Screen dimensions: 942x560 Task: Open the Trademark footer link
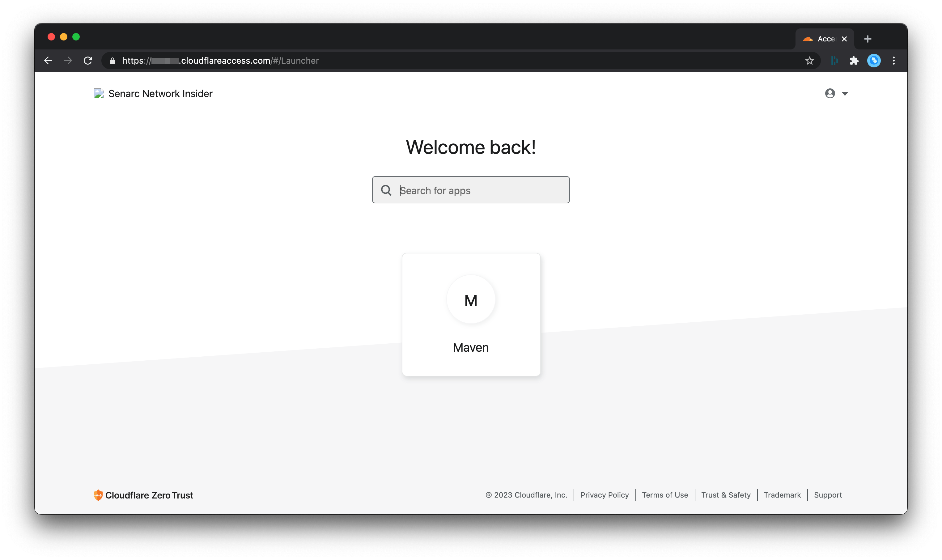[782, 495]
